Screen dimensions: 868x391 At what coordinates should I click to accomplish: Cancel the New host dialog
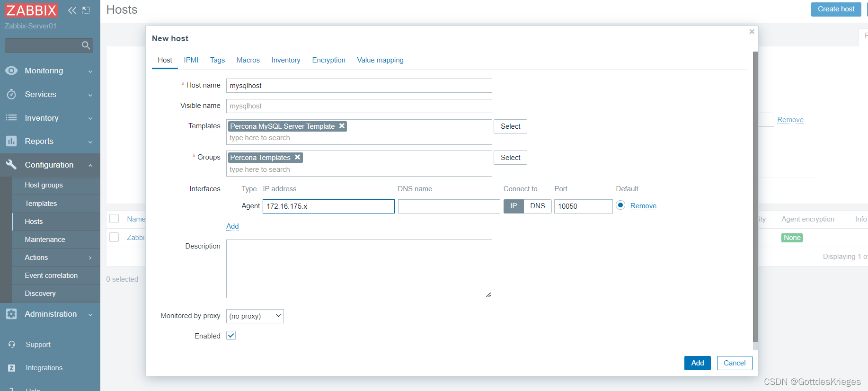(735, 363)
